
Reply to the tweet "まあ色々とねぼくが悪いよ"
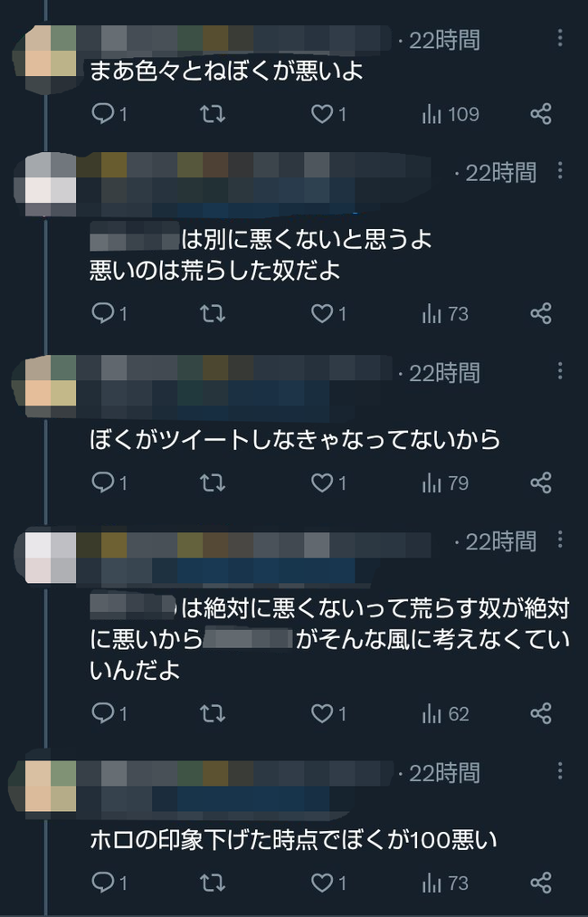109,113
